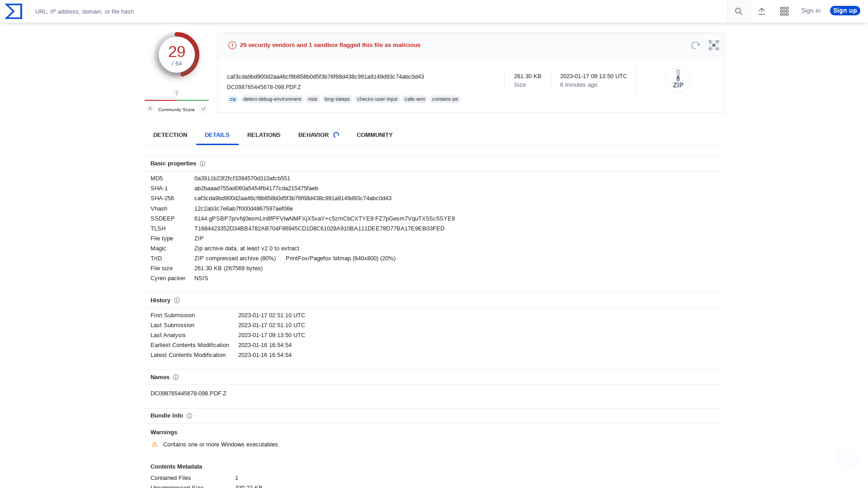The image size is (868, 488).
Task: Open the upload file icon
Action: 762,11
